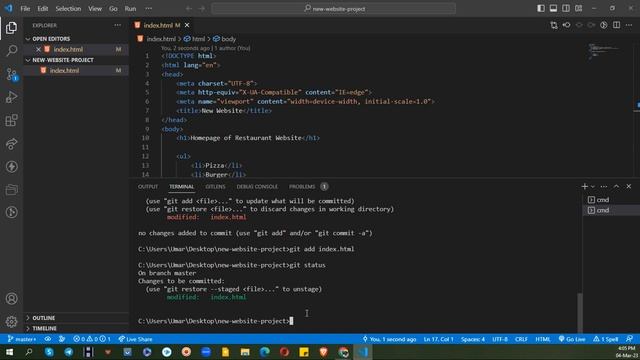Click the new-website-project command center search box
The width and height of the screenshot is (640, 360).
tap(333, 9)
